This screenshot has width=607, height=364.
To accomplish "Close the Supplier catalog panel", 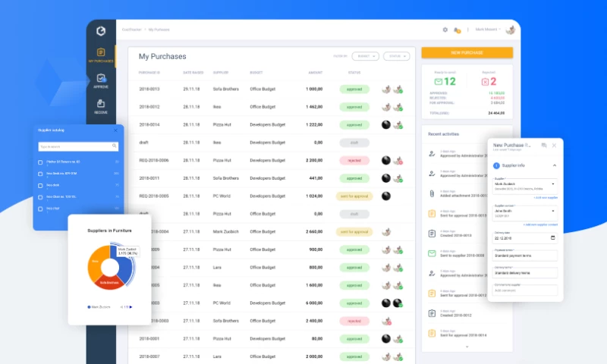I will [x=115, y=130].
